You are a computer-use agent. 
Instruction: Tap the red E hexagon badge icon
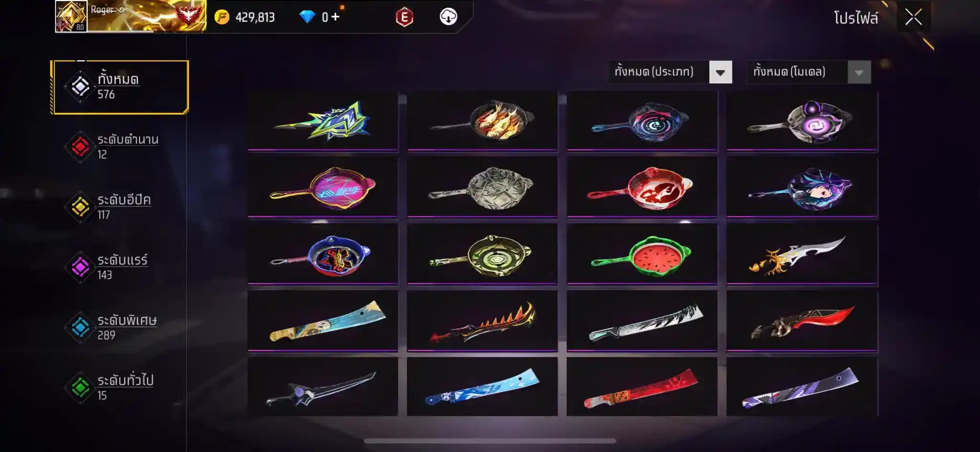(x=404, y=17)
